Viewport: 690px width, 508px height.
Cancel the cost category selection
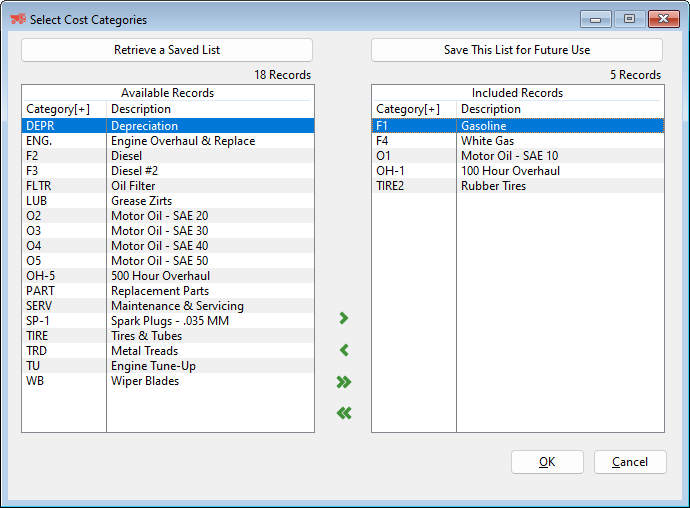coord(630,462)
